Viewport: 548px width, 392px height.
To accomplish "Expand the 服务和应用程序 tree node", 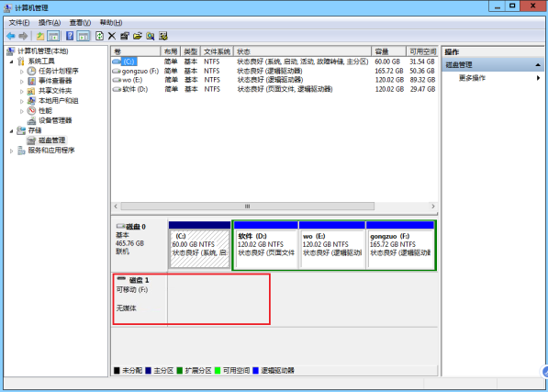I will [11, 151].
